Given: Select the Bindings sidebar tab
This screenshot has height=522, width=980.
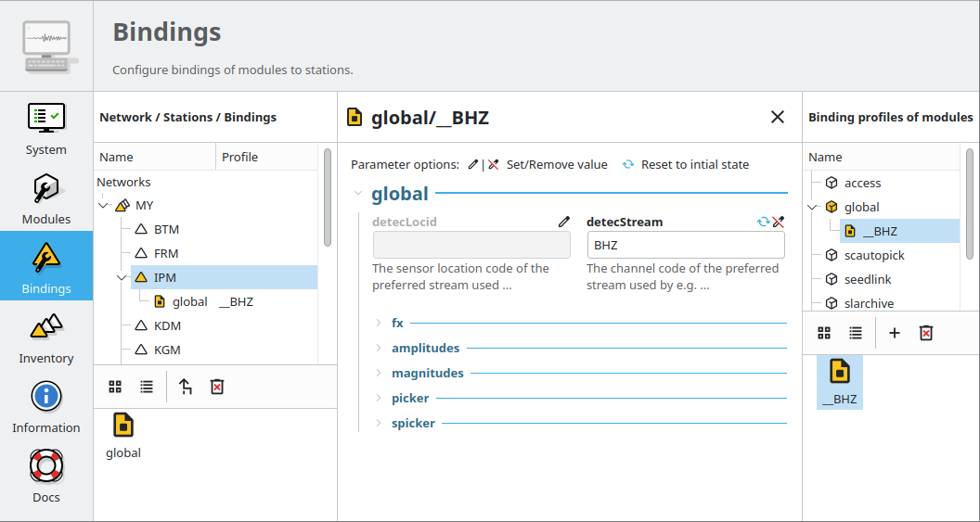Looking at the screenshot, I should pos(46,266).
